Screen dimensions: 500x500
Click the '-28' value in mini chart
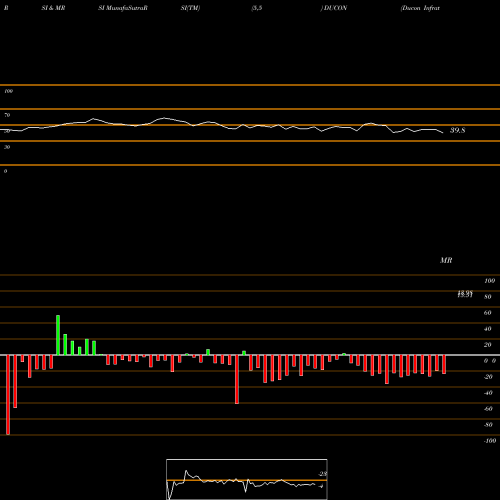pyautogui.click(x=323, y=474)
